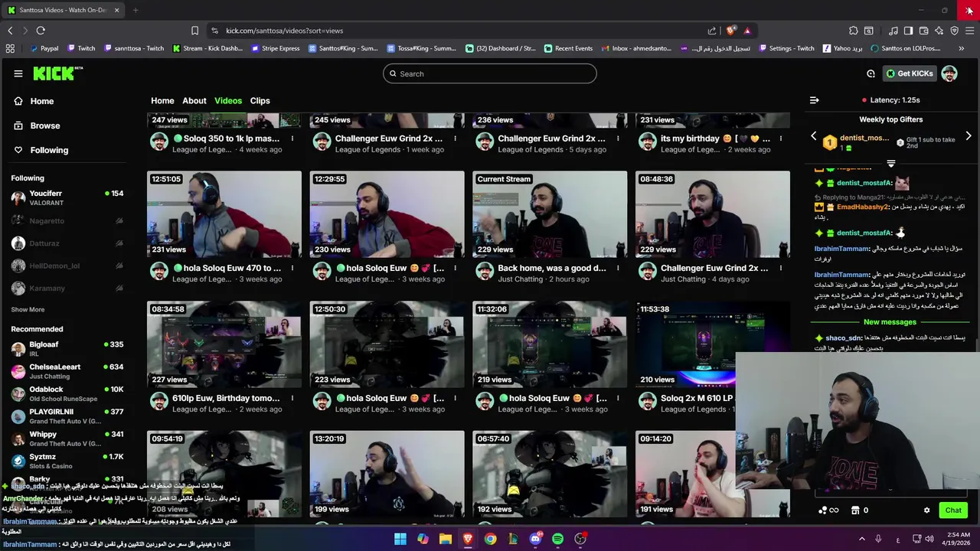
Task: Show previous top gifter
Action: 814,136
